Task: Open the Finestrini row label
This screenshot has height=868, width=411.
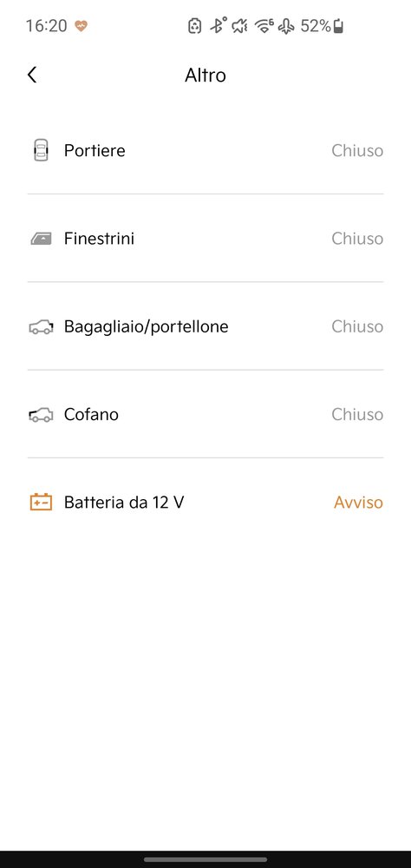Action: click(x=99, y=239)
